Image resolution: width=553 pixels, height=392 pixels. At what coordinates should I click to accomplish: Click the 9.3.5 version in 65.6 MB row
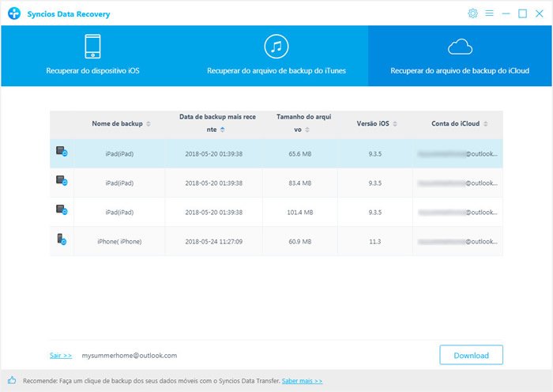(375, 154)
